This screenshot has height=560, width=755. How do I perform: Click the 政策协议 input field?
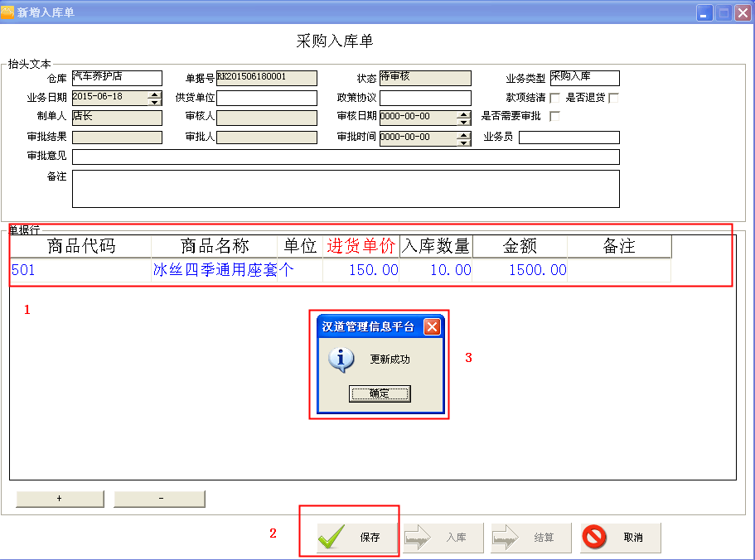click(425, 98)
